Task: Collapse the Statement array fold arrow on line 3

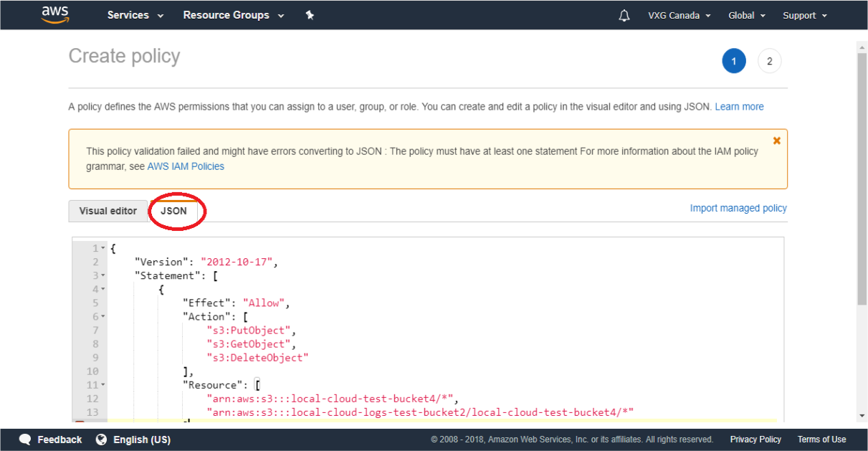Action: click(103, 275)
